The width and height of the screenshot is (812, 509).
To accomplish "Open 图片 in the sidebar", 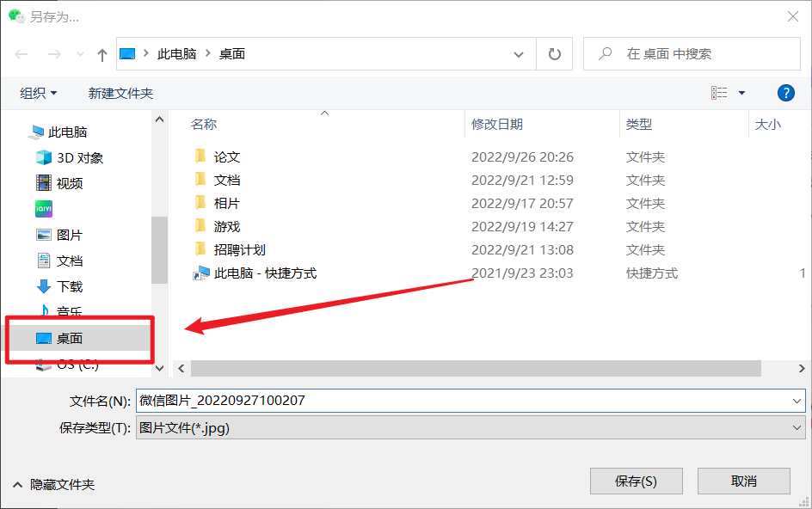I will 70,235.
